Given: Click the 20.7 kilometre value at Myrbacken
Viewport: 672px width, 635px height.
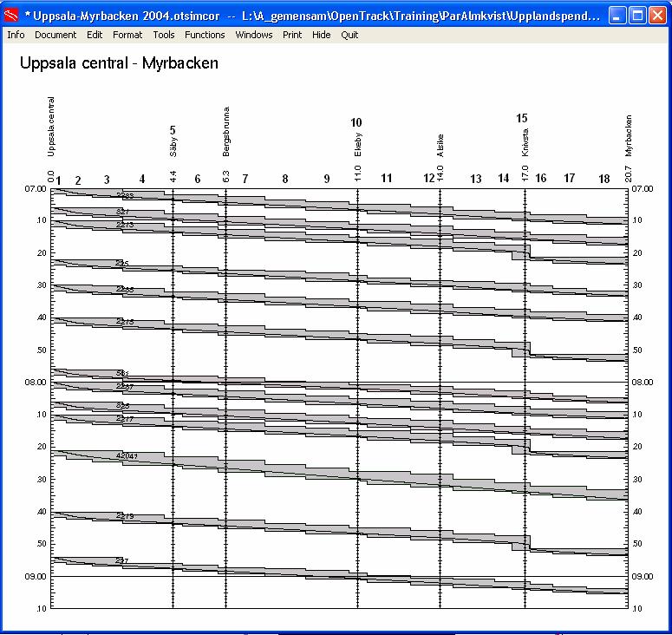Looking at the screenshot, I should [x=629, y=173].
